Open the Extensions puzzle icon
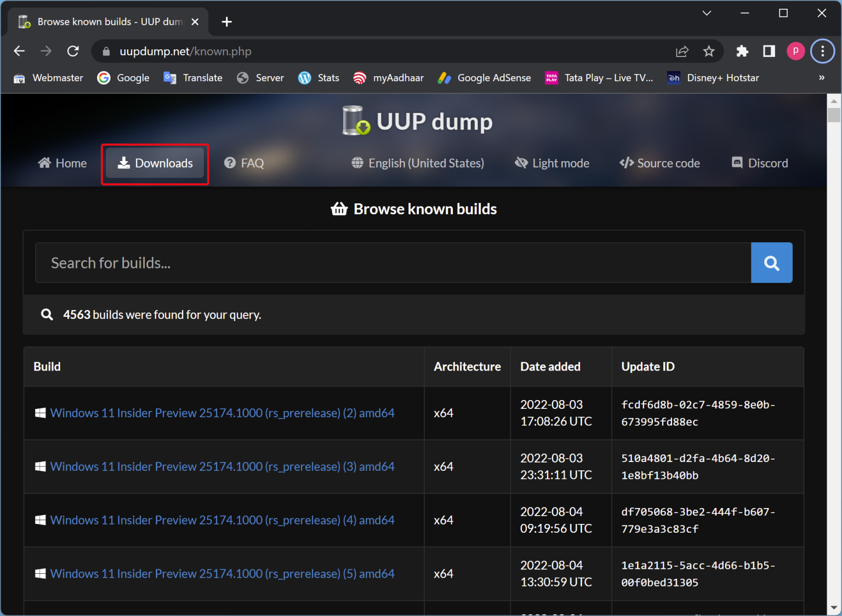This screenshot has width=842, height=616. (x=742, y=51)
